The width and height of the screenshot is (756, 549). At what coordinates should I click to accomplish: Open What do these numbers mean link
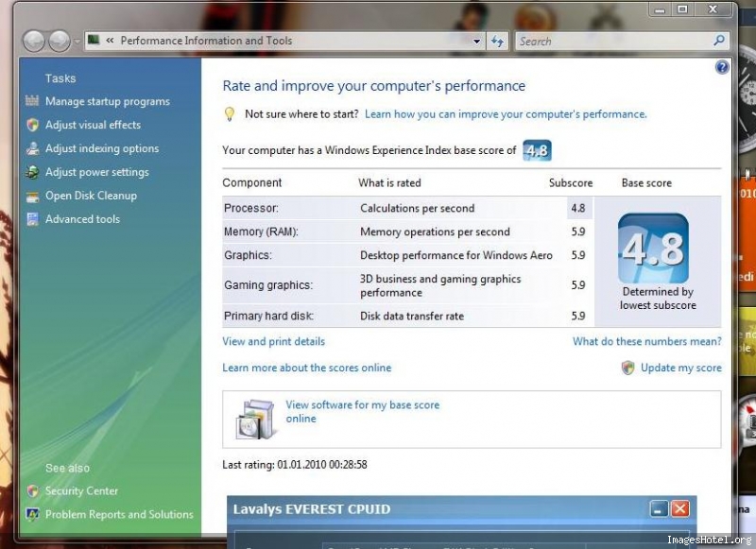pyautogui.click(x=647, y=342)
